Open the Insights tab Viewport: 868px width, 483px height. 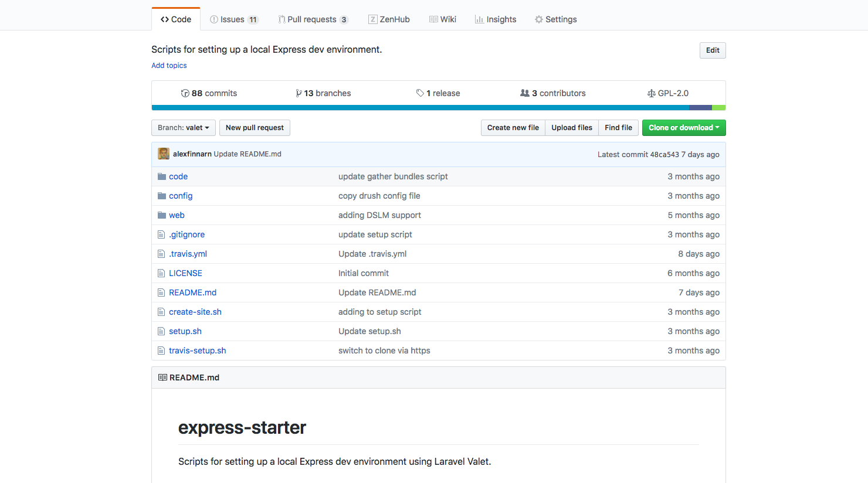(496, 19)
